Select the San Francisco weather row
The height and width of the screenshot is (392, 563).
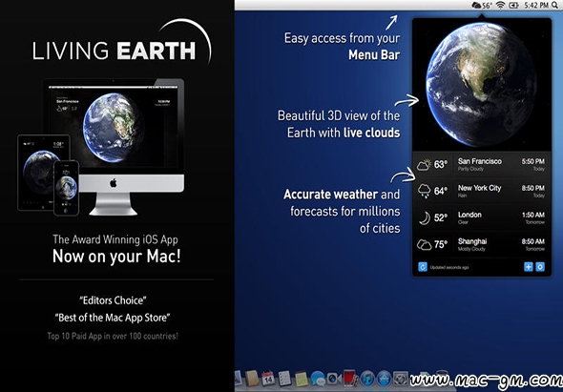click(482, 165)
